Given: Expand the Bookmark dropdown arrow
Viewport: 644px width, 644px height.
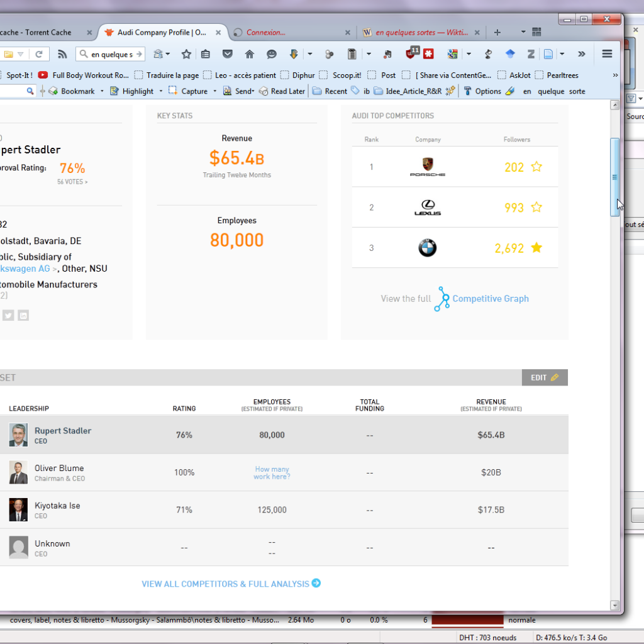Looking at the screenshot, I should coord(102,91).
